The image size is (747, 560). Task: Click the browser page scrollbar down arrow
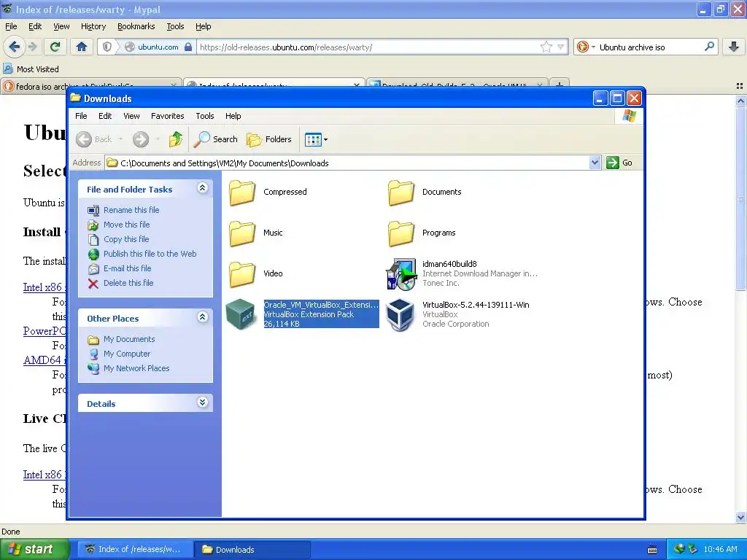click(x=740, y=517)
